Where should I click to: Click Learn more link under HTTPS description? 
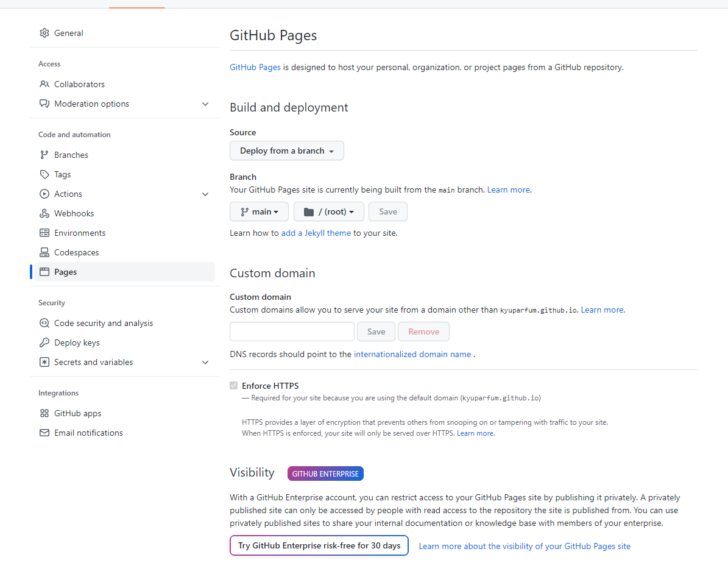[475, 433]
